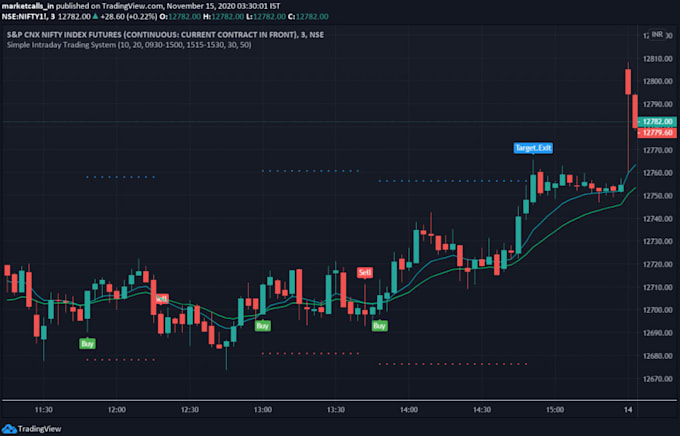Click the 13:30 time axis label

pos(336,410)
